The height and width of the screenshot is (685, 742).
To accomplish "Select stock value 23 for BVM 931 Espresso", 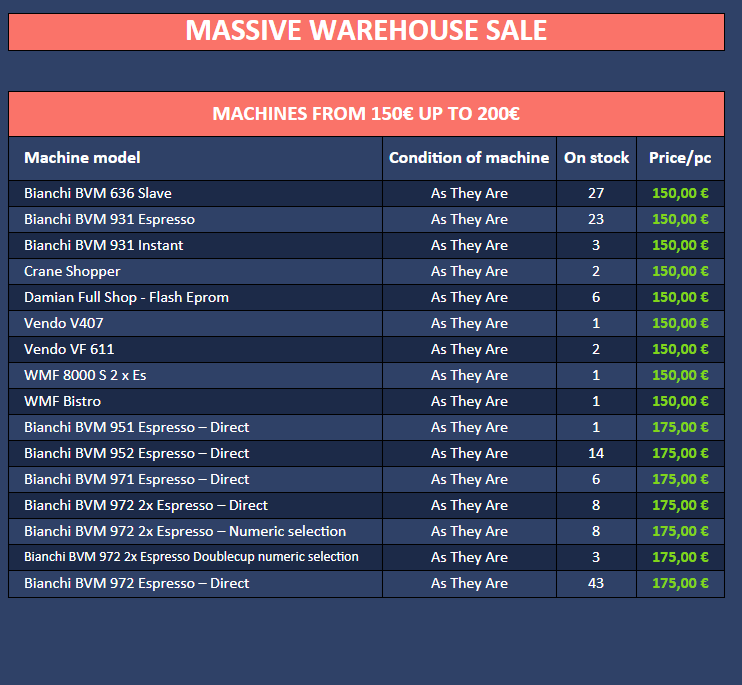I will (596, 219).
